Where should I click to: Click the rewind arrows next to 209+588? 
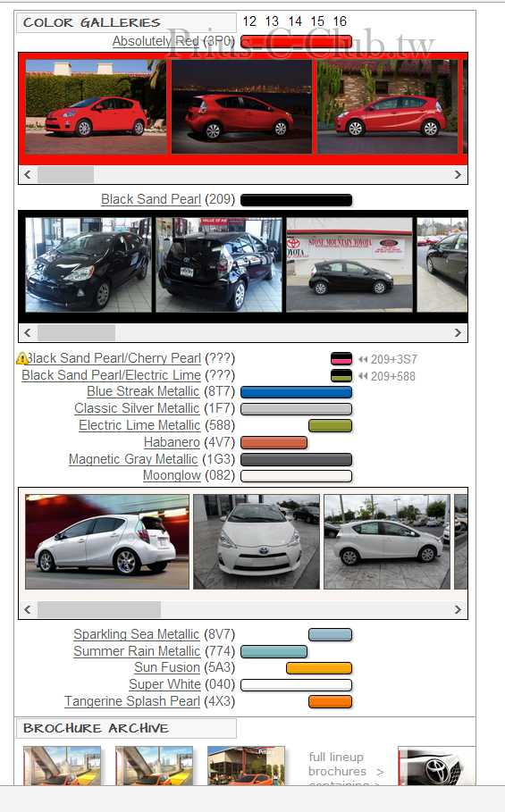(x=363, y=376)
